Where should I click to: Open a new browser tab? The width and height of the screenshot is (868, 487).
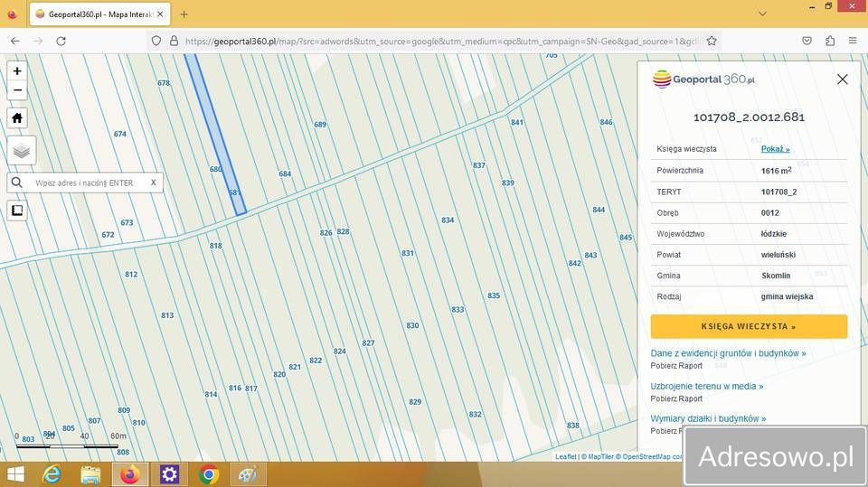pos(184,14)
